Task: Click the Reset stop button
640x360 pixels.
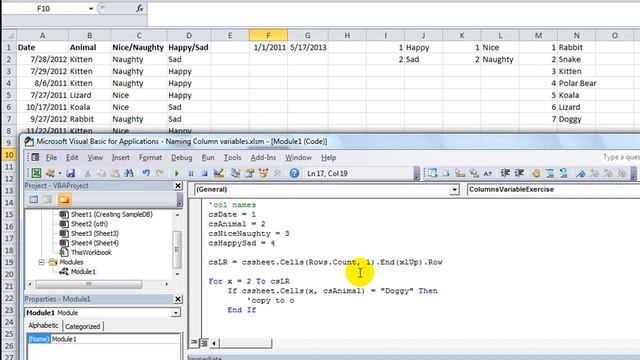Action: click(204, 173)
